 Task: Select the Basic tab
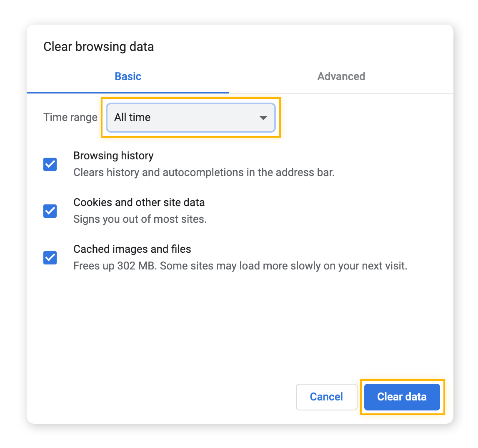point(128,76)
